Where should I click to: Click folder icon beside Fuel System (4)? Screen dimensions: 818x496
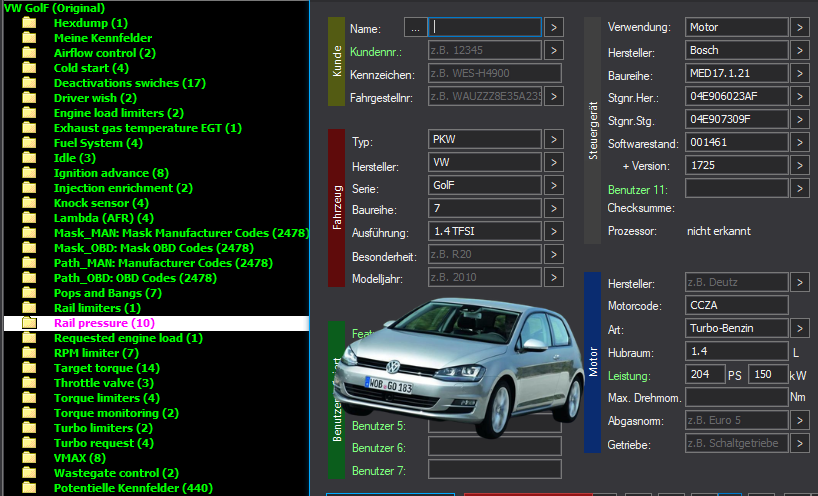(x=29, y=143)
